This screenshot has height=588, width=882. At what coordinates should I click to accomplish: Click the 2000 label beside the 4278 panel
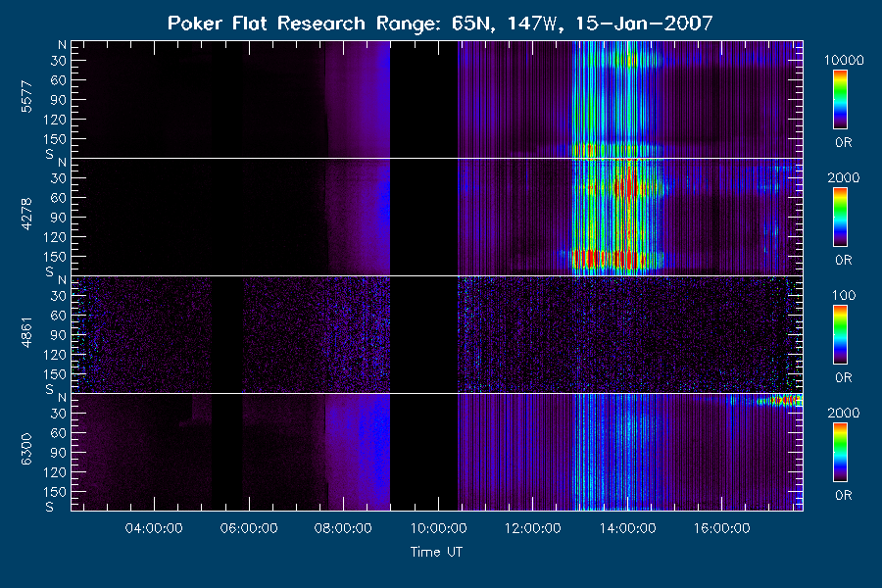click(844, 177)
